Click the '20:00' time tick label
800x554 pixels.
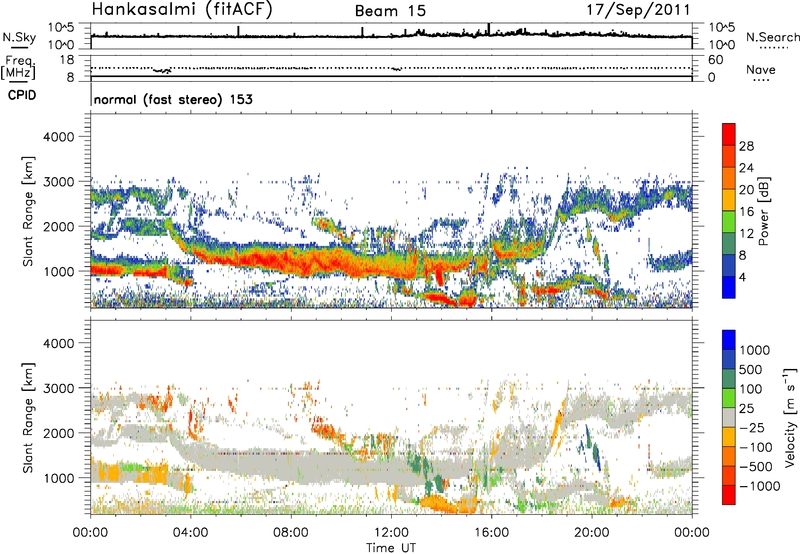pyautogui.click(x=591, y=533)
